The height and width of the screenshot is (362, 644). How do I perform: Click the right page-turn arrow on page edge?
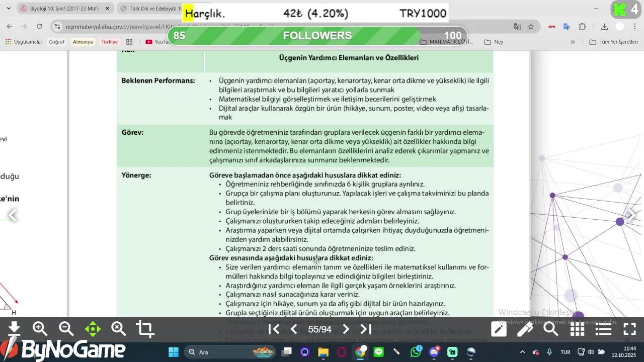(631, 215)
